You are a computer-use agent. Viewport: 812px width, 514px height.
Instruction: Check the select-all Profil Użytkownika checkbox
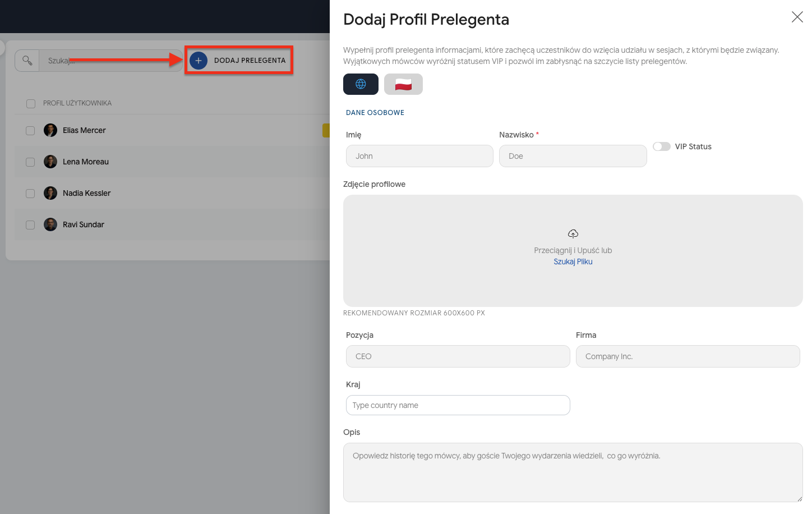[x=31, y=104]
